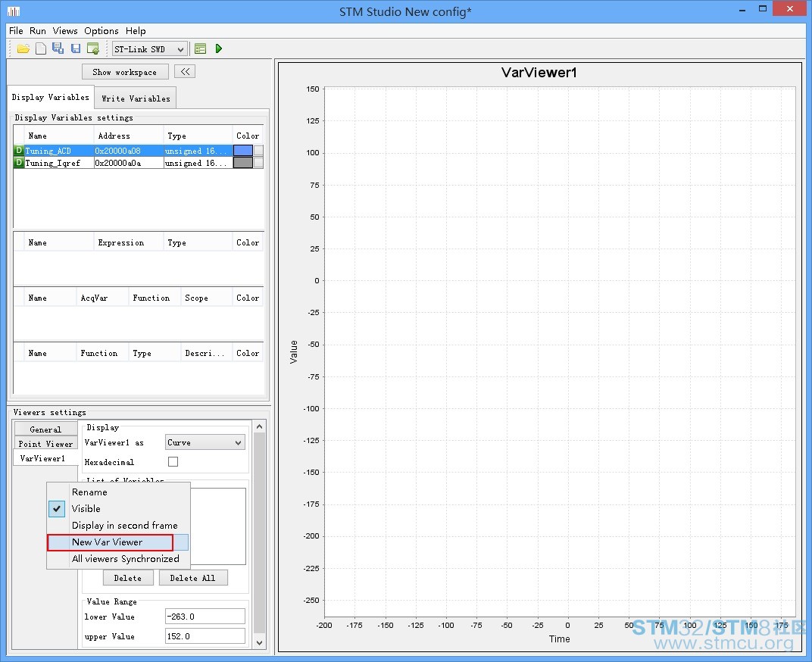The image size is (812, 662).
Task: Click the lower Value input field
Action: (205, 617)
